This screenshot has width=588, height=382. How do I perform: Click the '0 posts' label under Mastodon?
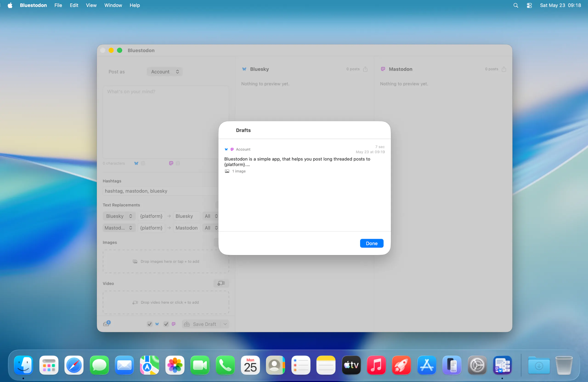(491, 69)
